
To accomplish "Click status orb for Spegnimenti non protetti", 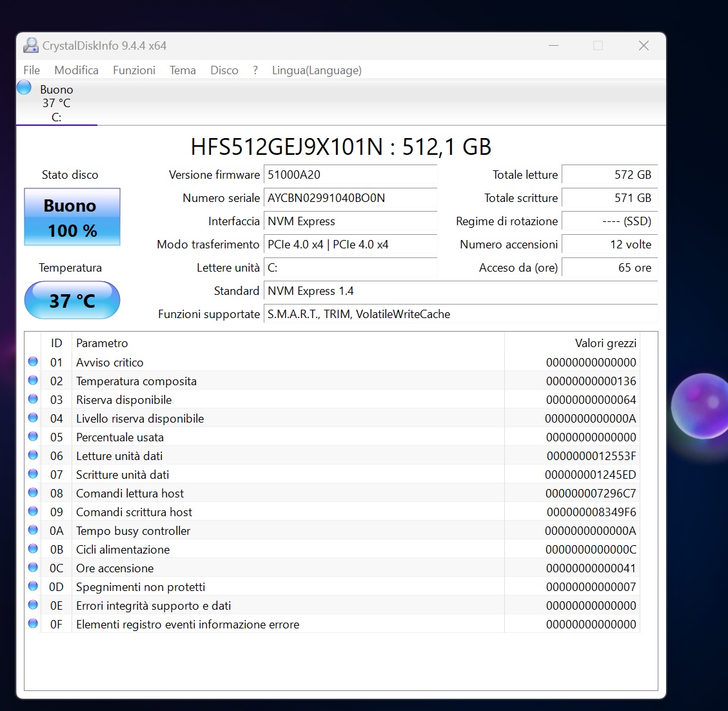I will click(x=33, y=586).
